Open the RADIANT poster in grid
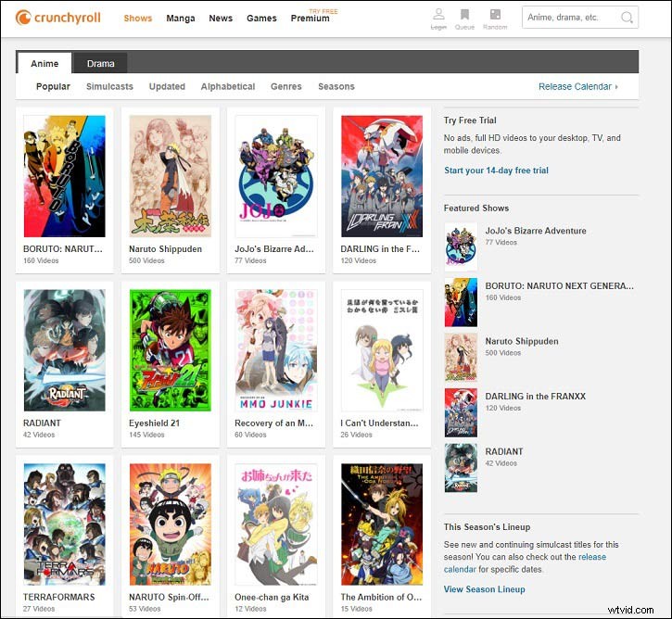Image resolution: width=672 pixels, height=619 pixels. (x=64, y=350)
